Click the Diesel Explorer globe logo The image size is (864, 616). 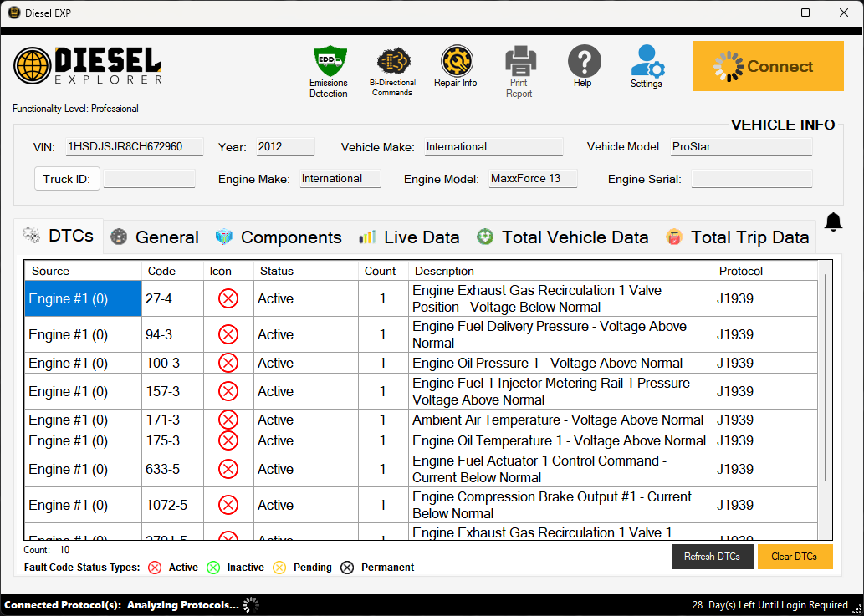tap(32, 65)
